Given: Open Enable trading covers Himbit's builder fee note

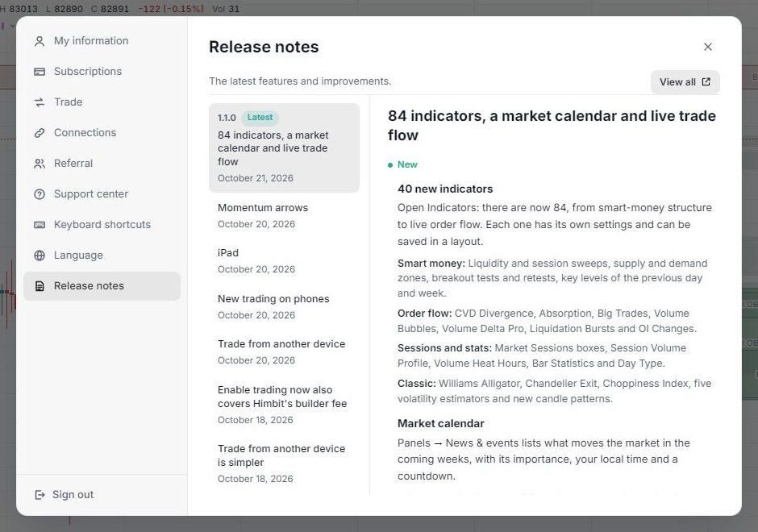Looking at the screenshot, I should click(x=284, y=405).
